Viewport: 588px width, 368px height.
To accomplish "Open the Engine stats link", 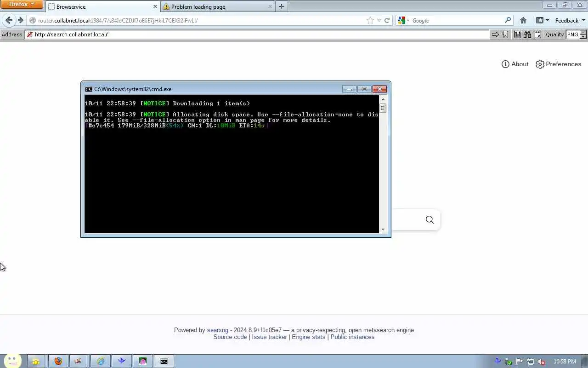I will point(308,337).
